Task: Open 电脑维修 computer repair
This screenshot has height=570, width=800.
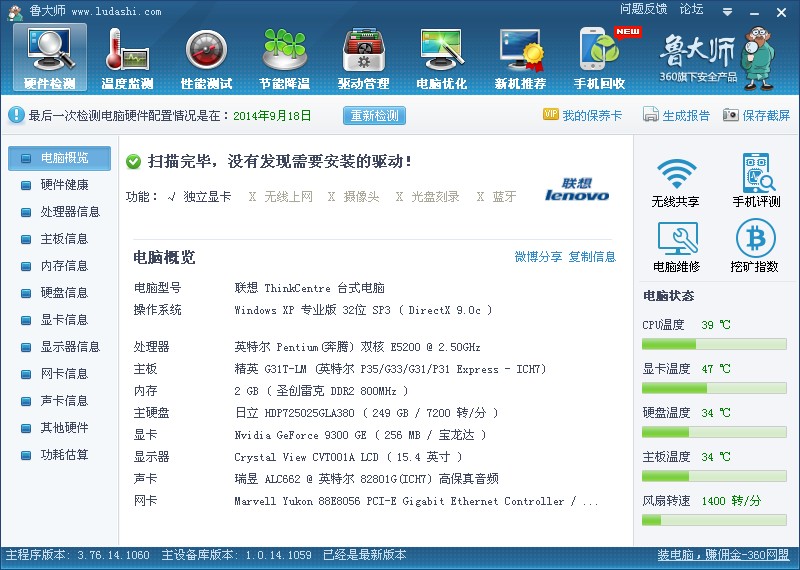Action: 677,247
